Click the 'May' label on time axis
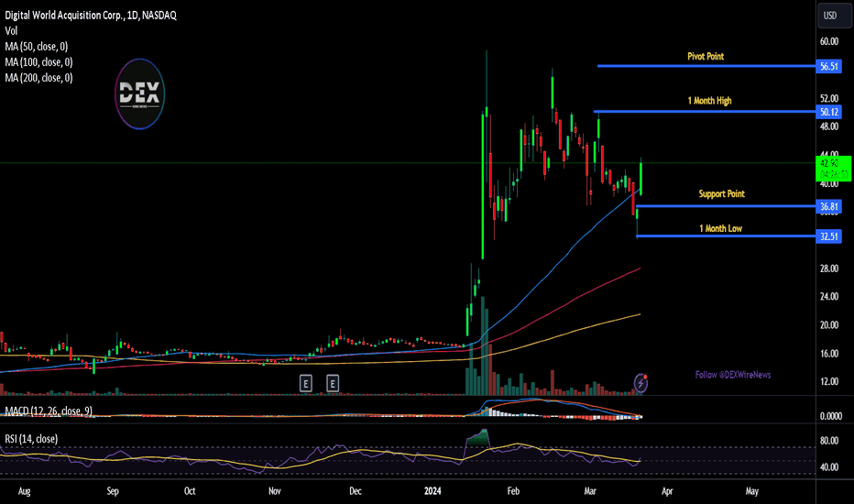 751,491
